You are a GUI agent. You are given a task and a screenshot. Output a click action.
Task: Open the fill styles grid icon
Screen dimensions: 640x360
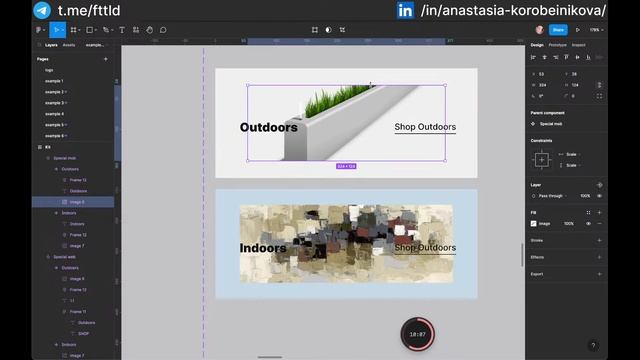588,213
